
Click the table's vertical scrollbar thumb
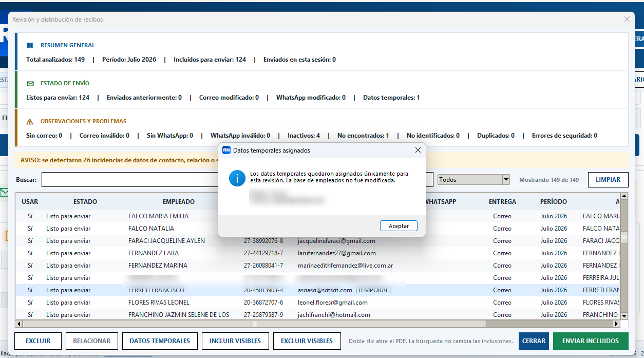(x=624, y=237)
